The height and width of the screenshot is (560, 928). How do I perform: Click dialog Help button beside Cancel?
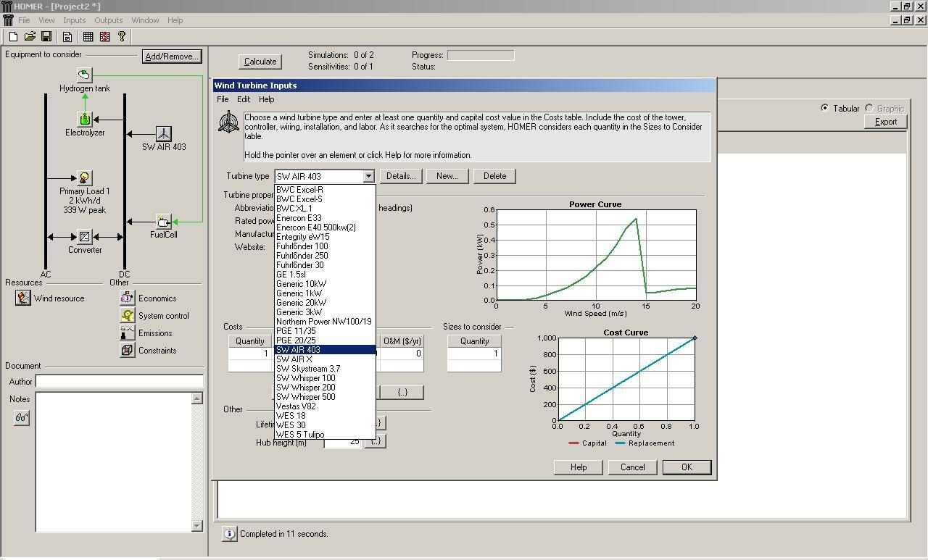point(579,467)
